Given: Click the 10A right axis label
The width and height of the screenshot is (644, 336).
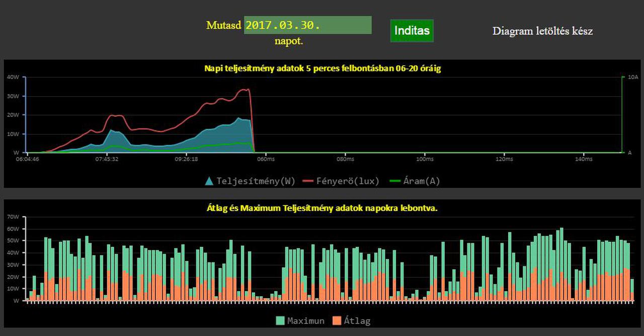Looking at the screenshot, I should pyautogui.click(x=632, y=77).
